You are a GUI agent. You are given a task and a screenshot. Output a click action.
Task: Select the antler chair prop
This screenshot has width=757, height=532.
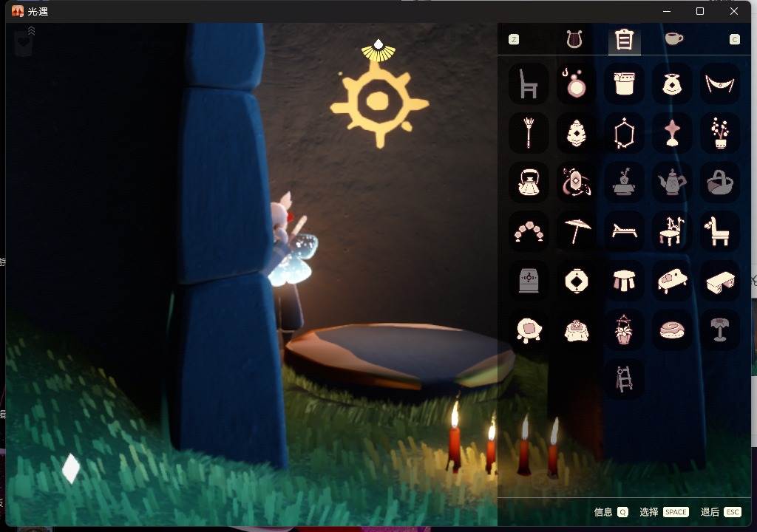click(671, 231)
